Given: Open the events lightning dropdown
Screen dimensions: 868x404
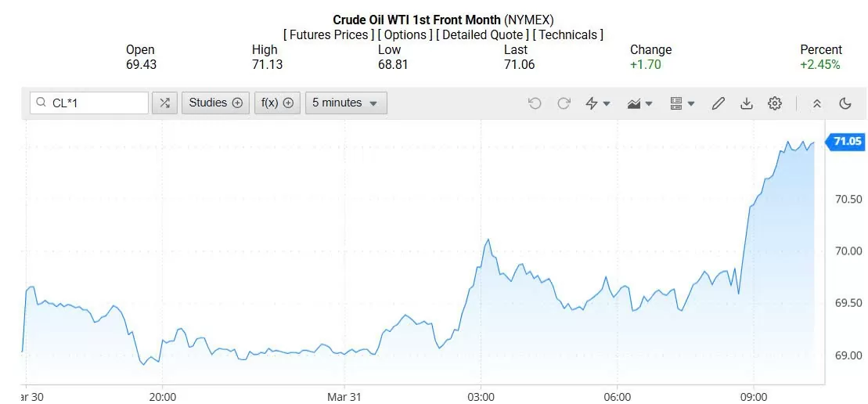Looking at the screenshot, I should pos(598,103).
